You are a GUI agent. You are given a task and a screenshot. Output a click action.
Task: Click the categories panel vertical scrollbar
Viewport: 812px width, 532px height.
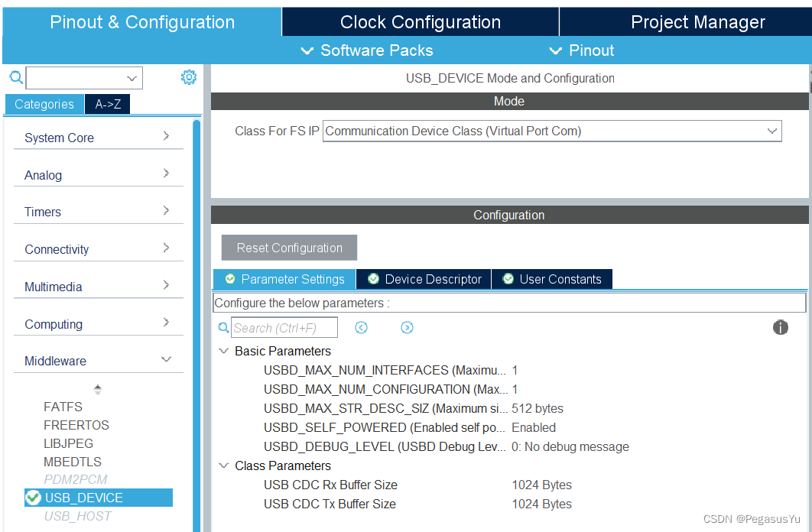pyautogui.click(x=197, y=326)
